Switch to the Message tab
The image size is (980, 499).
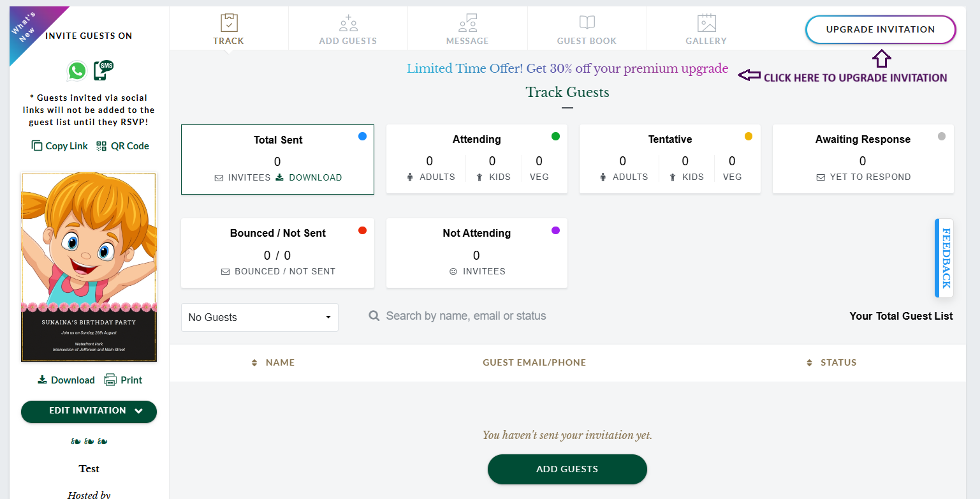coord(467,30)
